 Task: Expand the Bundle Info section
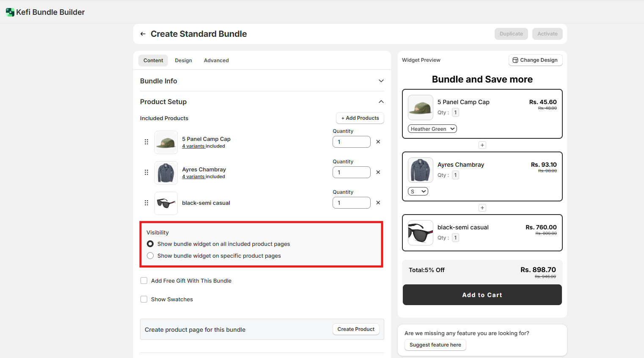pos(381,81)
